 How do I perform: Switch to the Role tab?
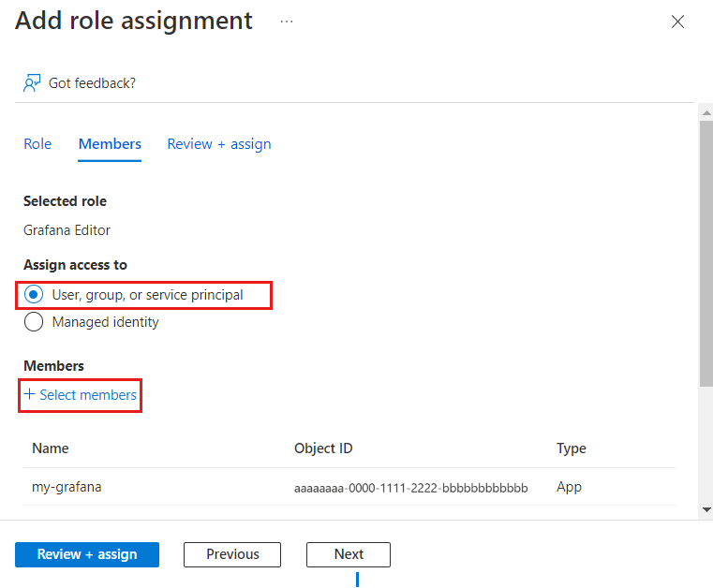(37, 144)
